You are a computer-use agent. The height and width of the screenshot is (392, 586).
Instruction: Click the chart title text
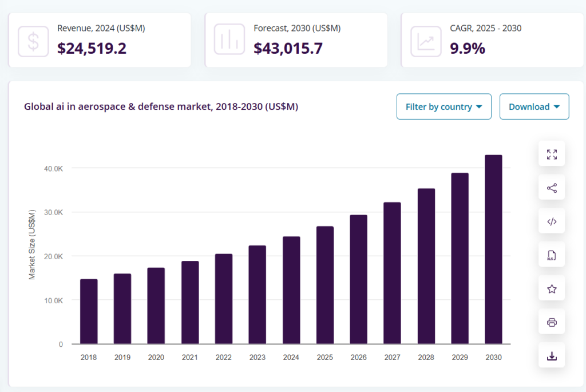(161, 106)
